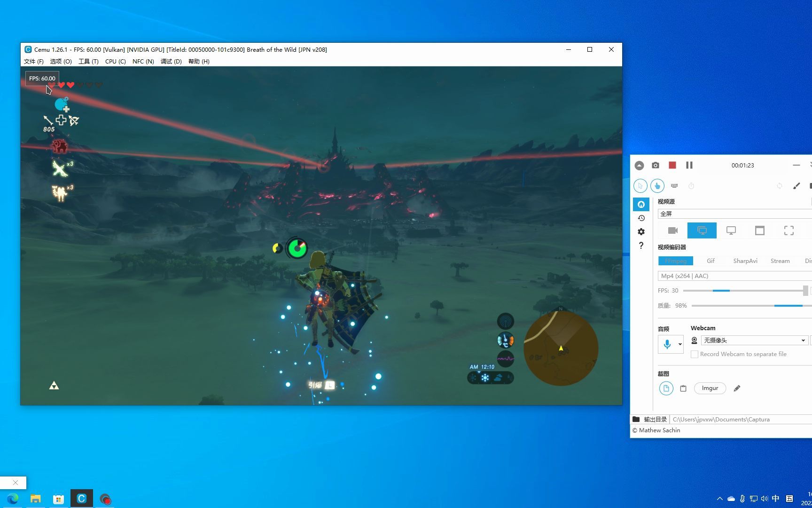Choose SharpAvi video encoder
Image resolution: width=812 pixels, height=508 pixels.
point(745,261)
